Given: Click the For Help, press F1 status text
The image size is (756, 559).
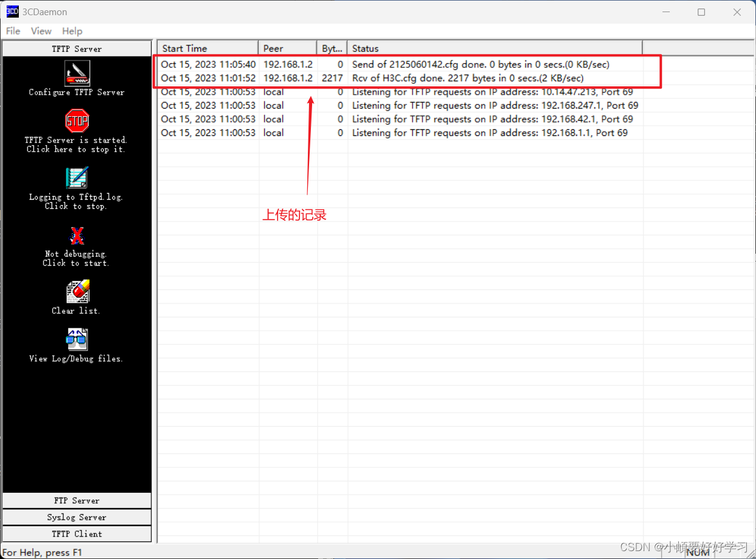Looking at the screenshot, I should tap(43, 552).
